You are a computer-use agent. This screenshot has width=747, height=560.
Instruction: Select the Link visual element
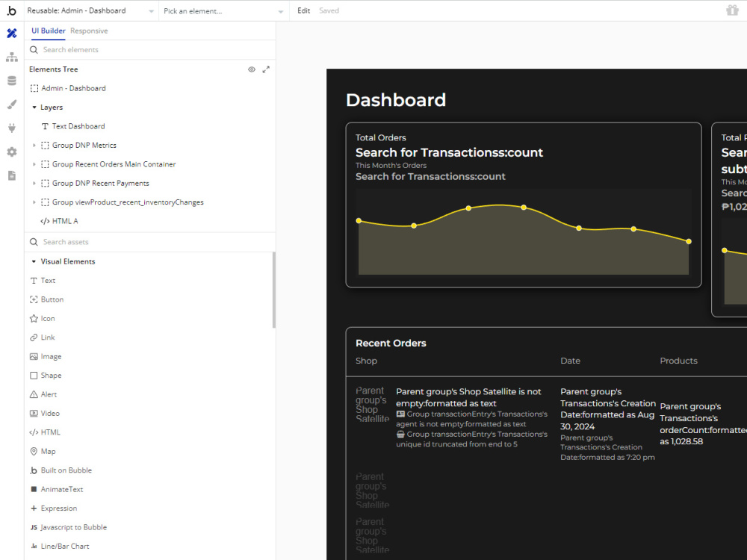[x=43, y=337]
